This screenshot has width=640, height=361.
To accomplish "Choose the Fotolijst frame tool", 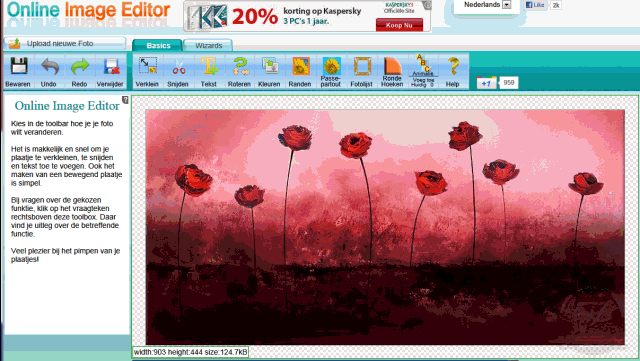I will tap(362, 66).
